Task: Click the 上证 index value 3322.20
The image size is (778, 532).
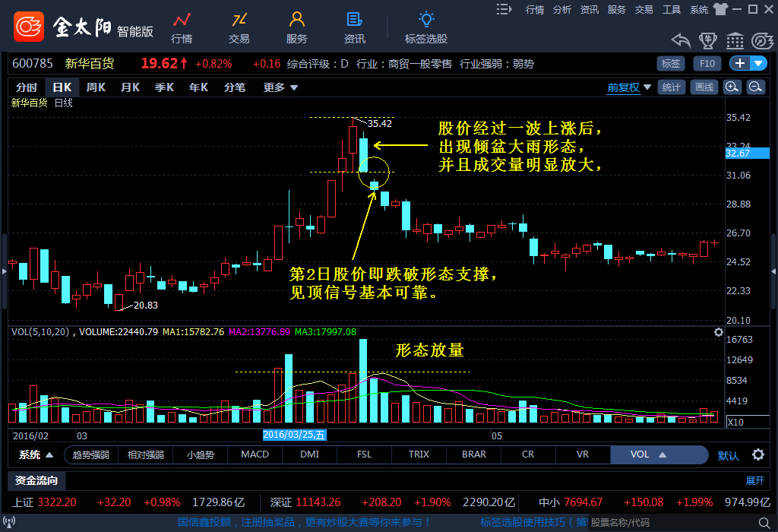Action: pos(57,502)
